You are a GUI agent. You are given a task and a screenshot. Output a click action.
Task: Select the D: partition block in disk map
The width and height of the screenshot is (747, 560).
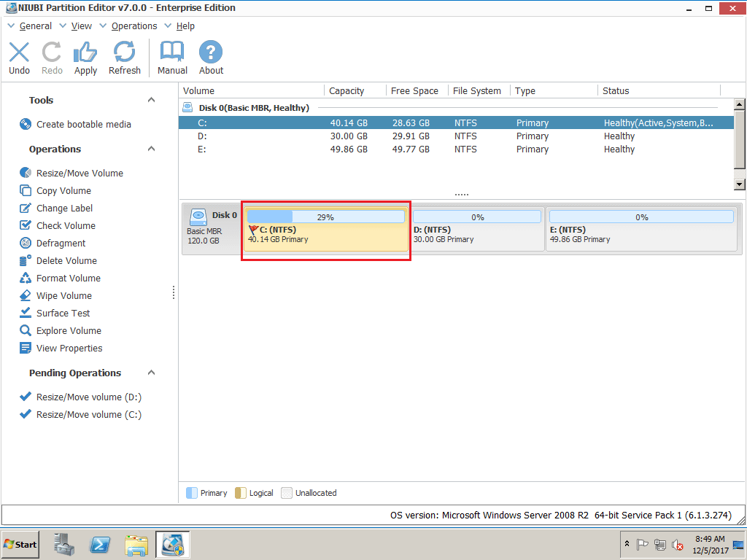(477, 230)
